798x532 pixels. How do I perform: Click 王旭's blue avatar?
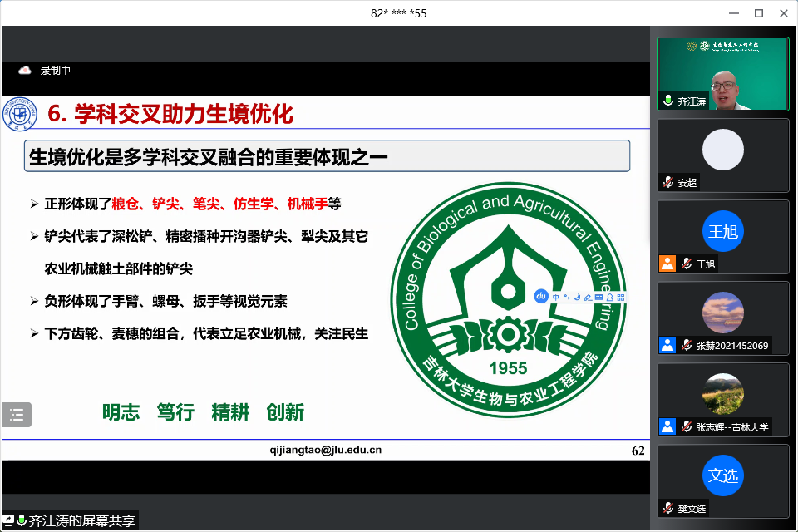722,230
